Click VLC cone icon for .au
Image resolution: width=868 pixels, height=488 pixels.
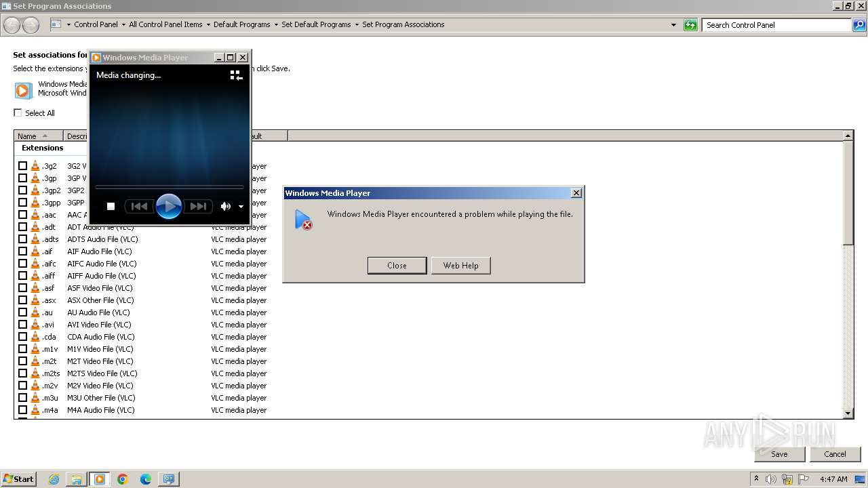(x=35, y=312)
